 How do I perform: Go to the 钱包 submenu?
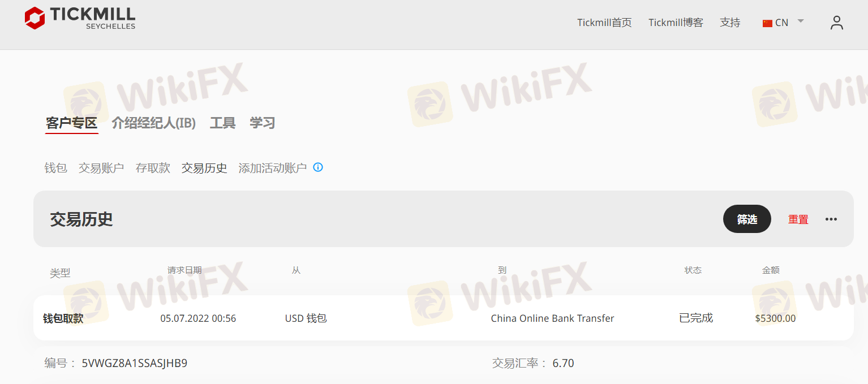(56, 168)
